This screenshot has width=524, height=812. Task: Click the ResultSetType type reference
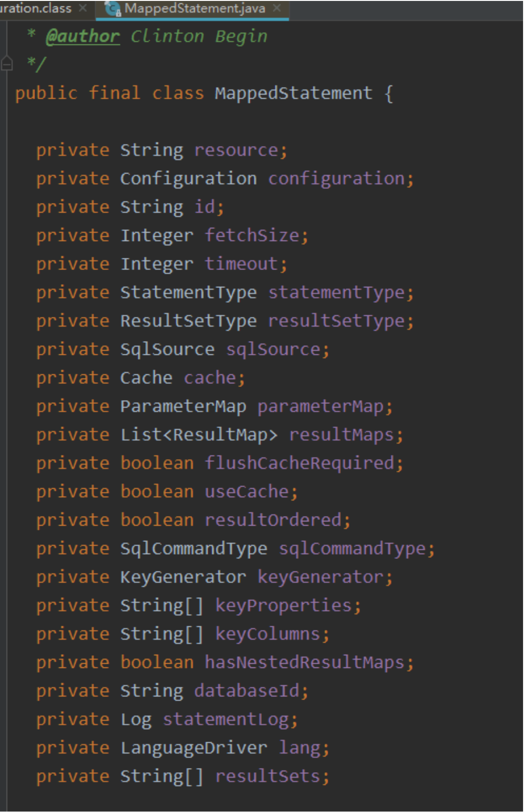(188, 321)
